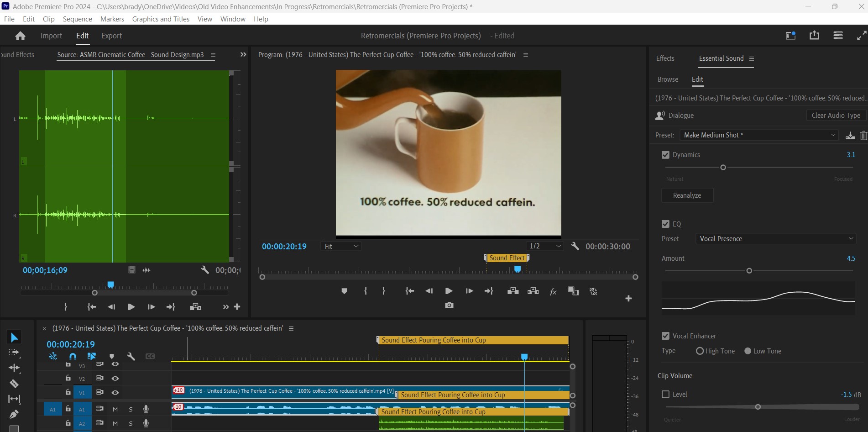Export frame with camera icon
Screen dimensions: 868x432
point(449,305)
